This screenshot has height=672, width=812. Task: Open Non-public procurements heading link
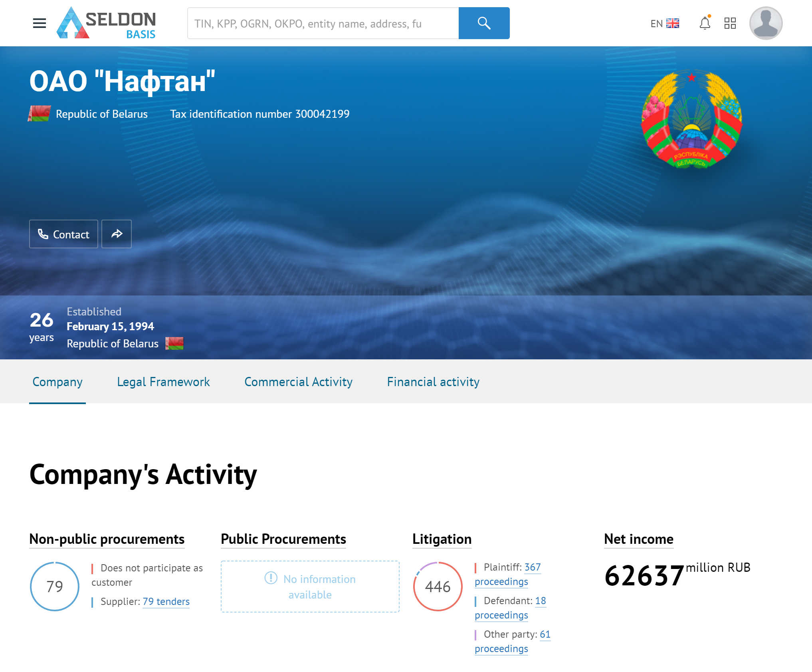tap(107, 539)
